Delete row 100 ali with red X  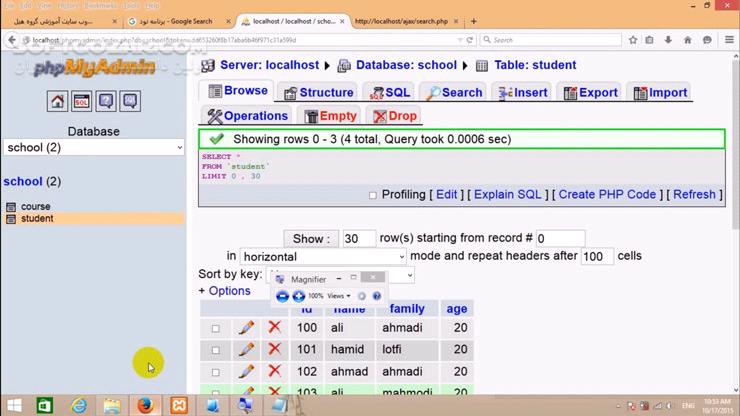[x=275, y=327]
